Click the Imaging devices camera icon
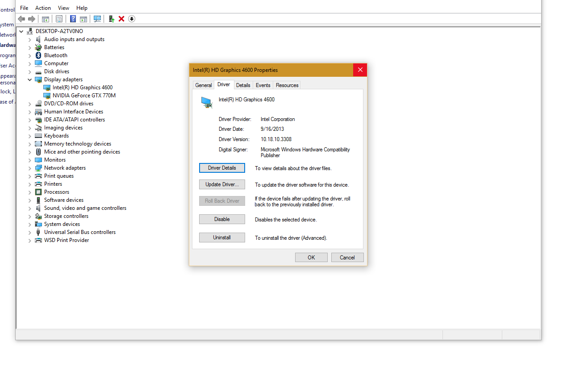The image size is (588, 367). coord(38,128)
